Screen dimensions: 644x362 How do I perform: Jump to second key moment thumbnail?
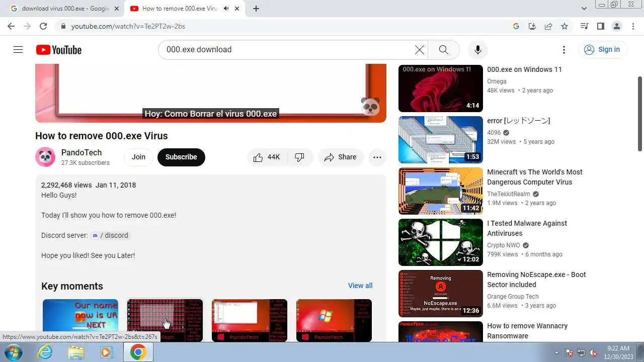165,320
